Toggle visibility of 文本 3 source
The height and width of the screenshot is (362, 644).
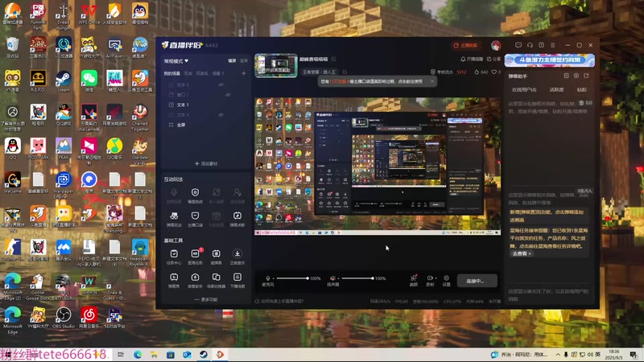pyautogui.click(x=221, y=115)
